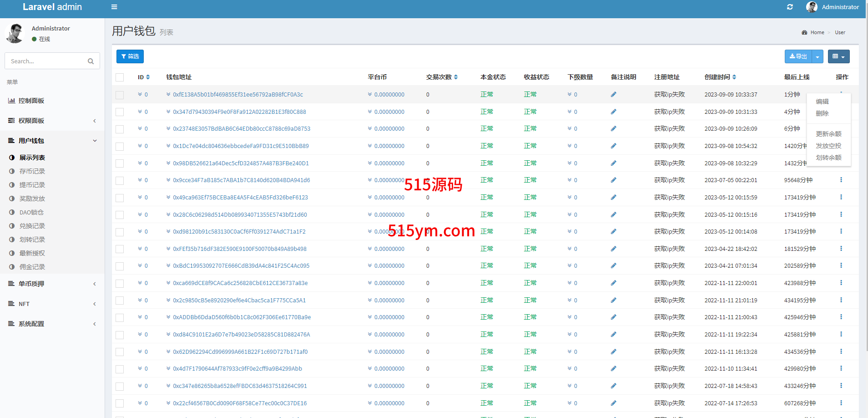868x418 pixels.
Task: Click the edit pencil icon in first row
Action: [613, 95]
